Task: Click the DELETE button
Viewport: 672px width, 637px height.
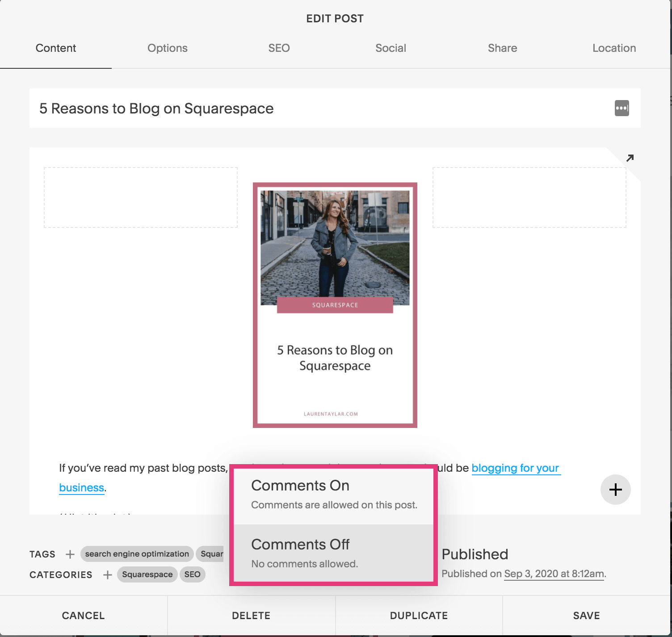Action: [x=251, y=616]
